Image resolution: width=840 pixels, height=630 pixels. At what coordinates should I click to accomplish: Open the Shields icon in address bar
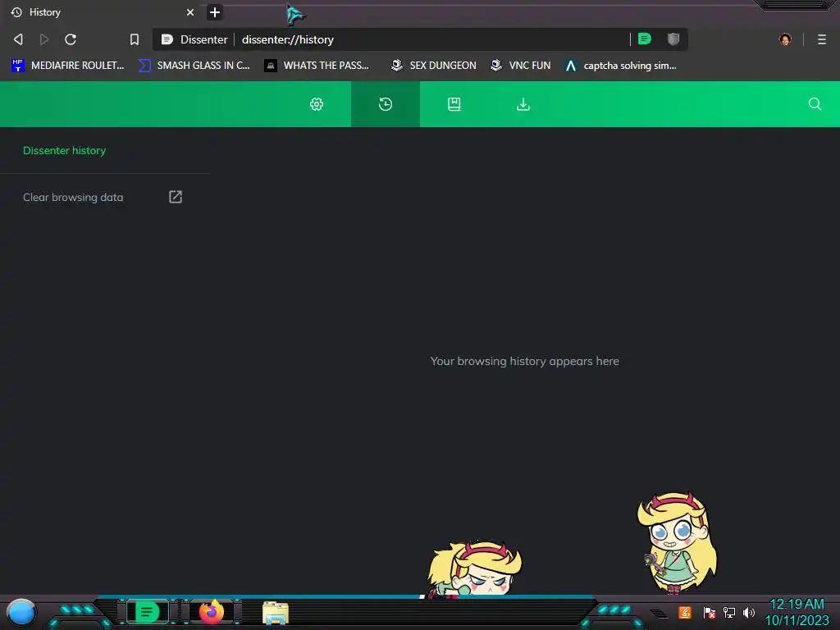click(673, 39)
